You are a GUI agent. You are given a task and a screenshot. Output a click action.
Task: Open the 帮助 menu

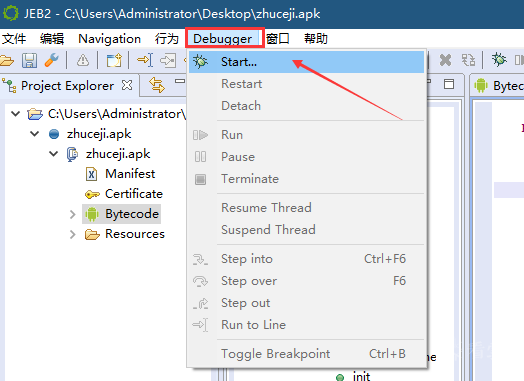[316, 39]
